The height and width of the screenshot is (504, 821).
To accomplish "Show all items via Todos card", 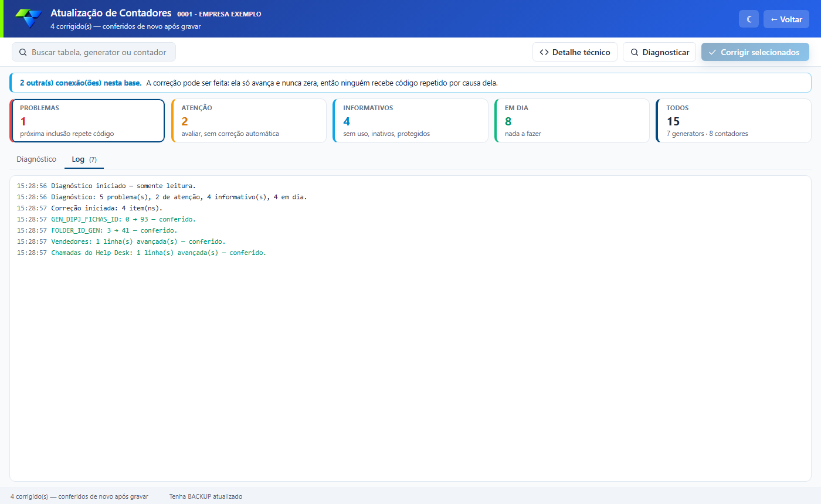I will (x=733, y=121).
